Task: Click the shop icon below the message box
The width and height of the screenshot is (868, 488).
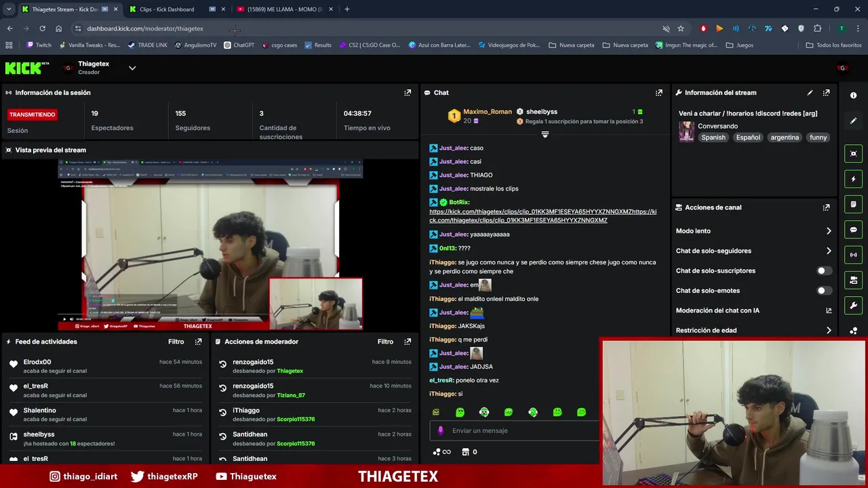Action: point(465,452)
